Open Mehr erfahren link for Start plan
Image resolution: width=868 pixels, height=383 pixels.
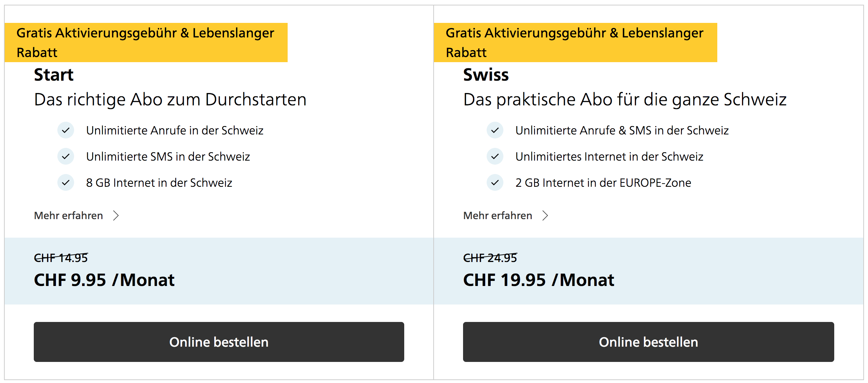(x=69, y=215)
